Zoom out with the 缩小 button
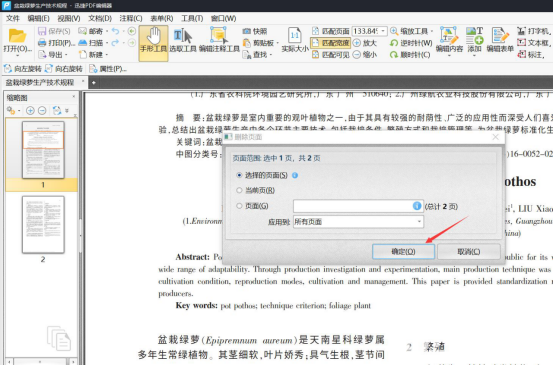The image size is (553, 366). pos(365,55)
